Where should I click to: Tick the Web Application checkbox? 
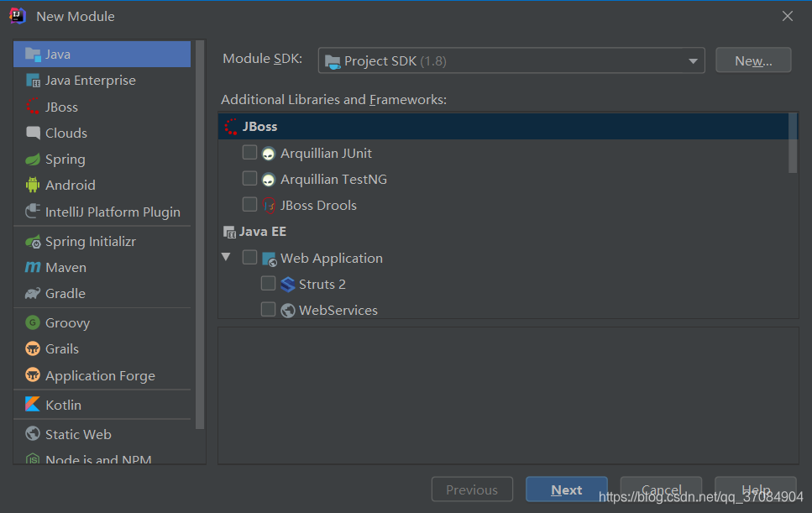[249, 257]
